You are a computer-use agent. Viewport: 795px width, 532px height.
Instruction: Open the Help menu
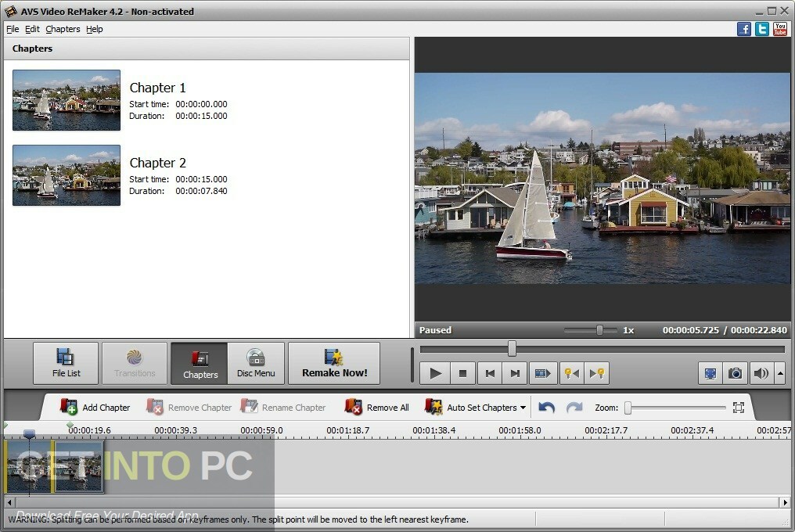click(x=95, y=29)
